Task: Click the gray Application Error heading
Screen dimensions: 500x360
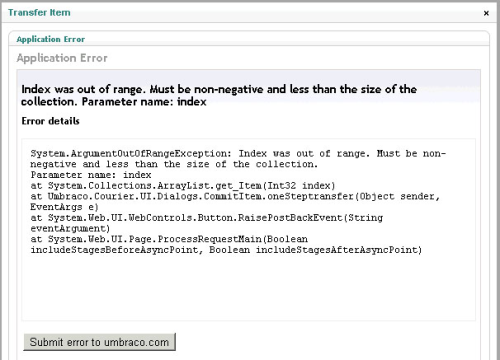Action: click(62, 58)
